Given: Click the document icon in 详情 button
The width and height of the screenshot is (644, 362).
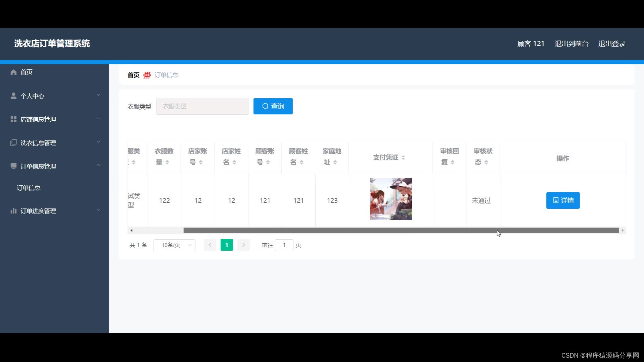Looking at the screenshot, I should 556,200.
